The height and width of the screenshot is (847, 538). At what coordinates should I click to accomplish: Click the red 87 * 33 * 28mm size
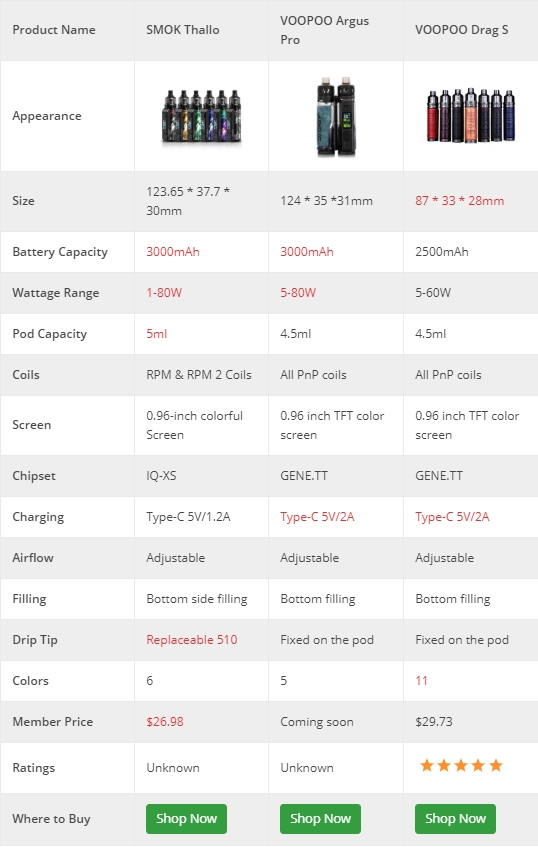point(460,200)
